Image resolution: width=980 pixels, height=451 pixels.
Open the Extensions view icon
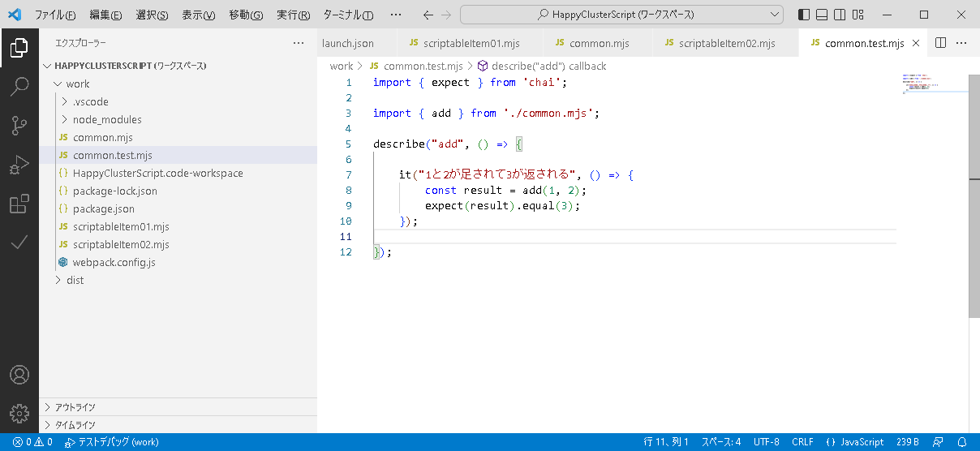19,204
